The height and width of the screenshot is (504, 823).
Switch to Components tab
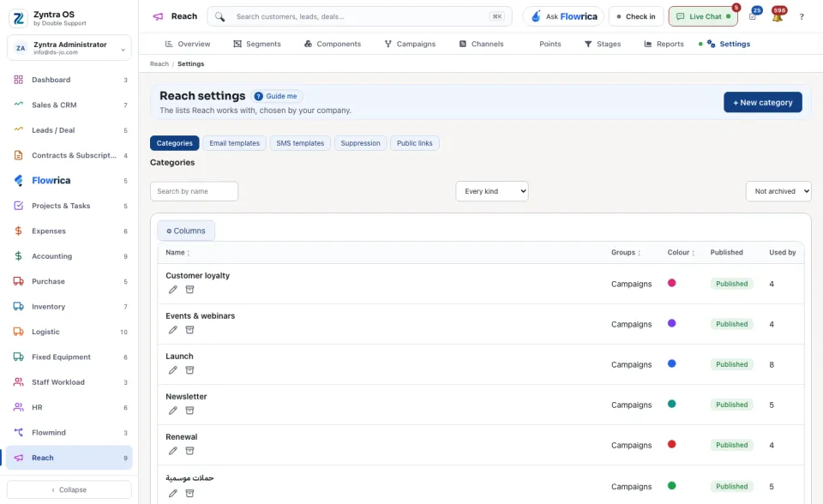point(333,44)
